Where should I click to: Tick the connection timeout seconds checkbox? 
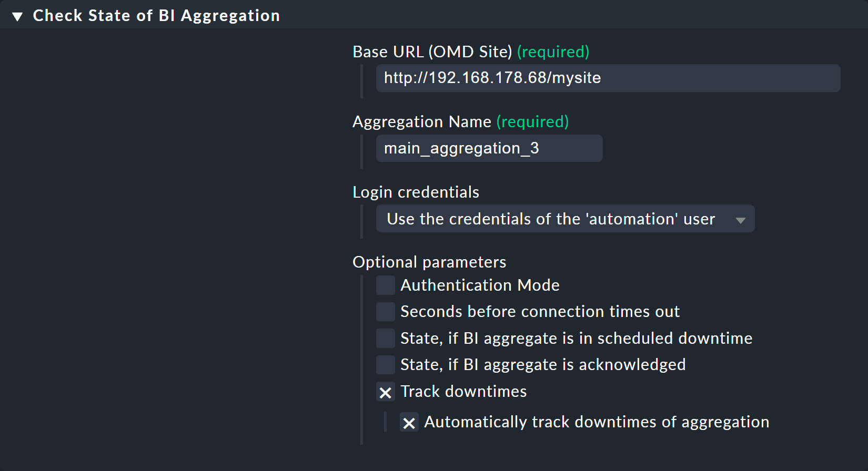coord(386,312)
